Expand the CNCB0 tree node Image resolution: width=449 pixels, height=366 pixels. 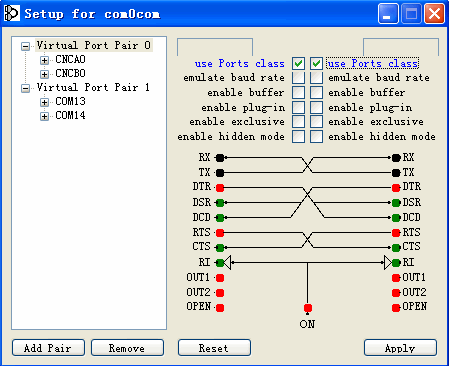(44, 74)
